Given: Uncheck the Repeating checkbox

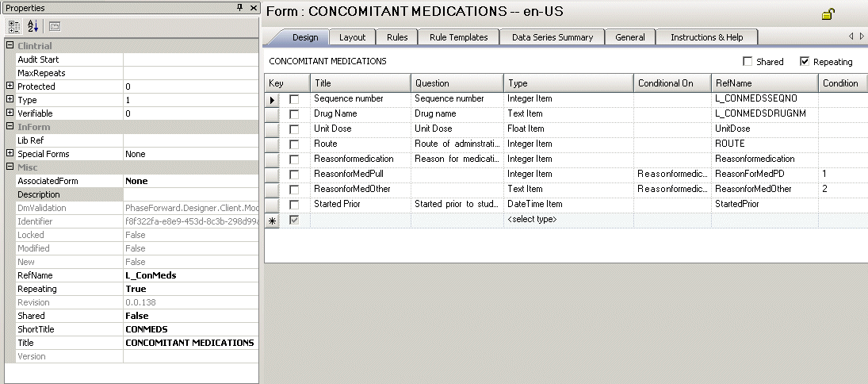Looking at the screenshot, I should 805,61.
